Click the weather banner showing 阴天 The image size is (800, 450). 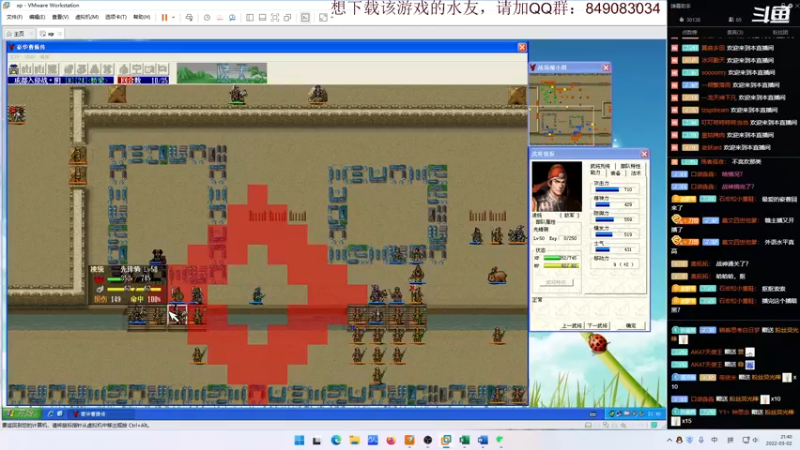[222, 73]
